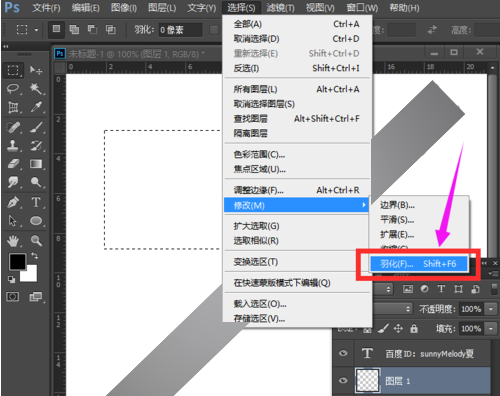Screen dimensions: 500x396
Task: Swap foreground and background colors
Action: [34, 256]
